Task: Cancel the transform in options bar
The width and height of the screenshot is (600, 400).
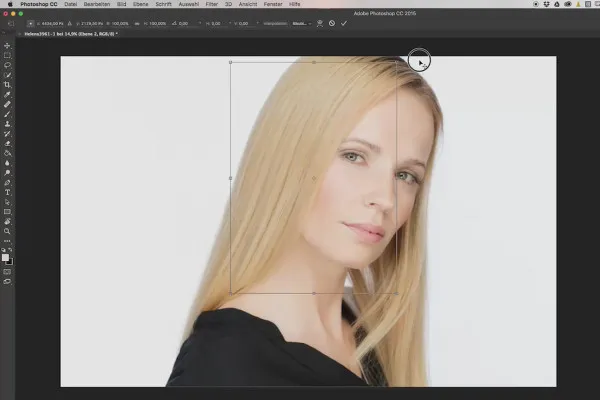Action: (332, 23)
